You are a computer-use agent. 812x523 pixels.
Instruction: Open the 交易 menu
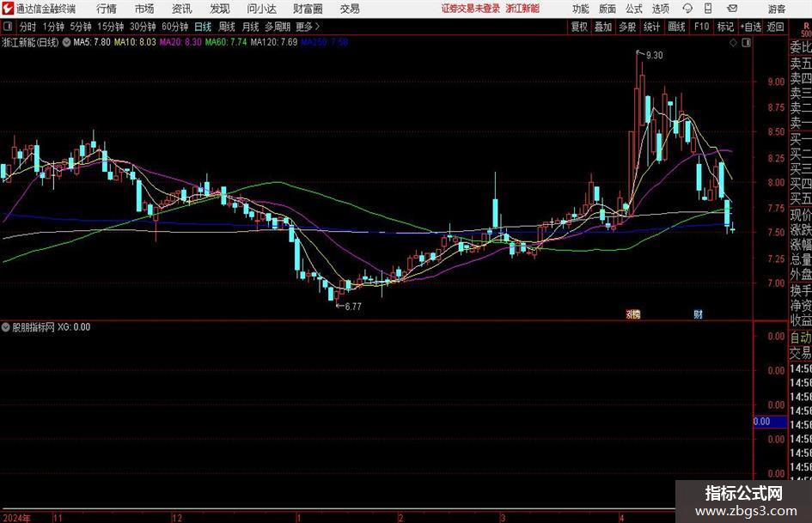coord(350,9)
